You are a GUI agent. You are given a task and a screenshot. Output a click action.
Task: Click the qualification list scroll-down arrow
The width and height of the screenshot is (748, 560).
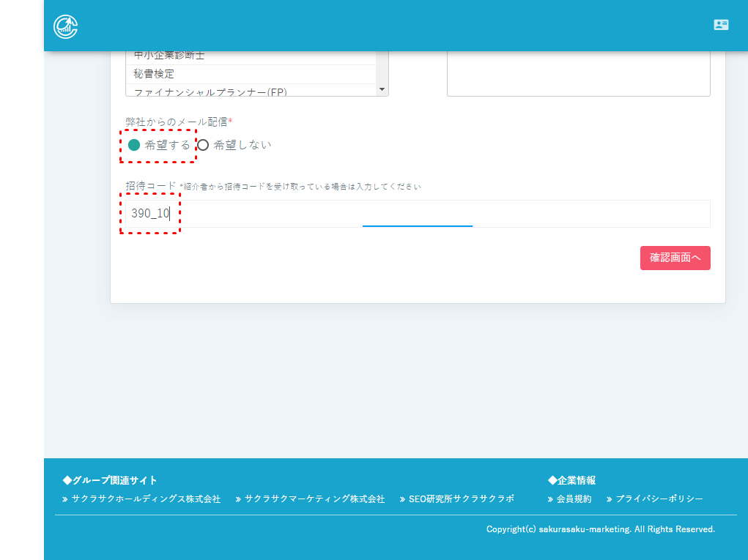point(381,89)
